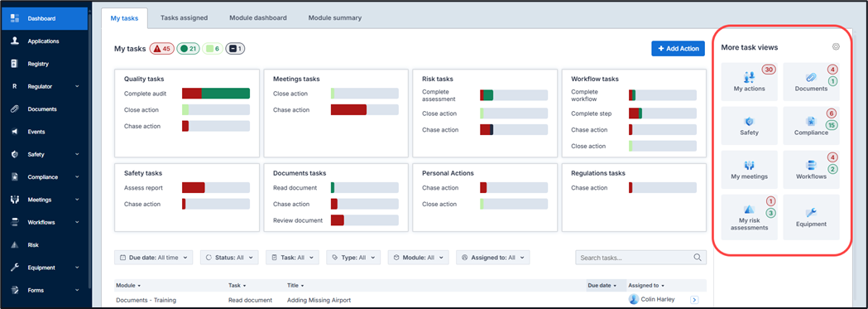Open the Documents paperclip task view tile
This screenshot has width=868, height=309.
pos(811,82)
